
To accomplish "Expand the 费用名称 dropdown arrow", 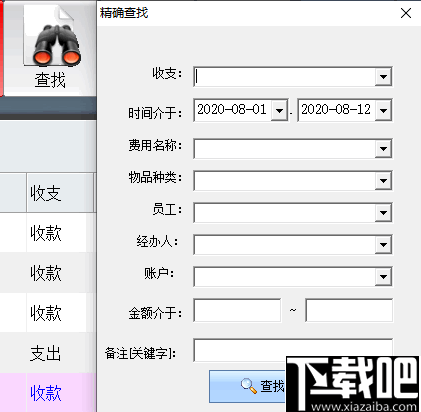I will [x=383, y=148].
